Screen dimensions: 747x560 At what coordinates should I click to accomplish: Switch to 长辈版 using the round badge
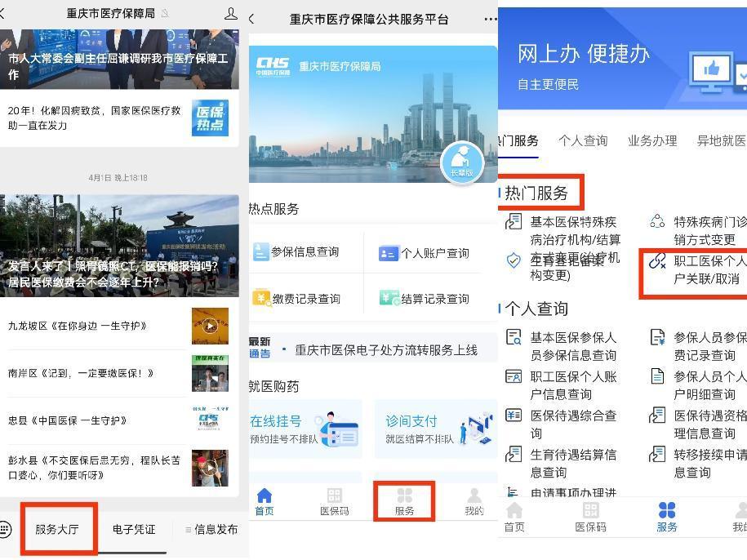click(x=461, y=163)
